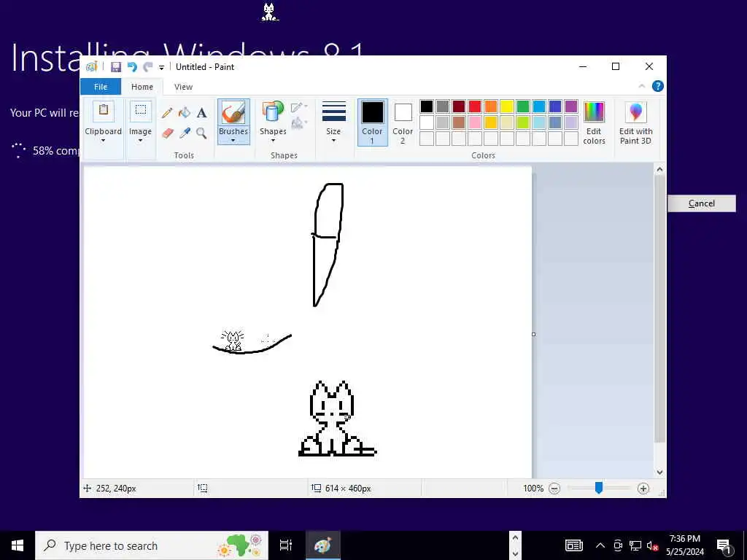
Task: Click the Edit with Paint 3D icon
Action: [x=636, y=112]
